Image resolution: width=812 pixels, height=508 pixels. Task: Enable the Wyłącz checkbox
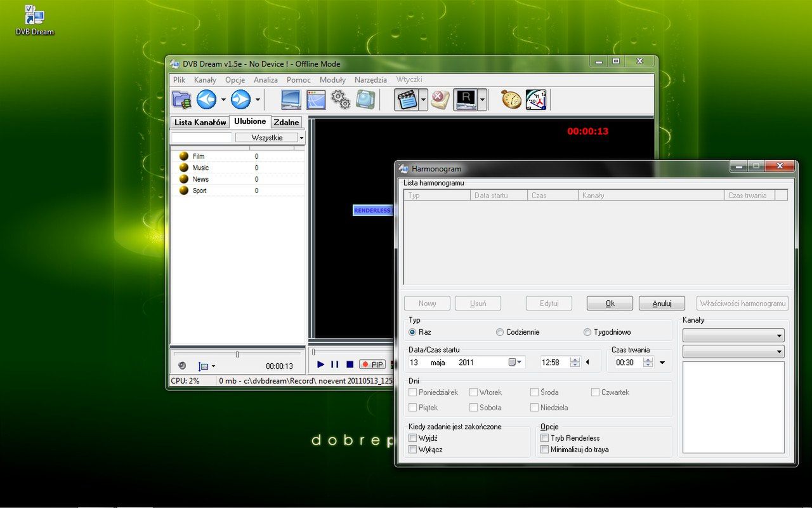(x=413, y=450)
